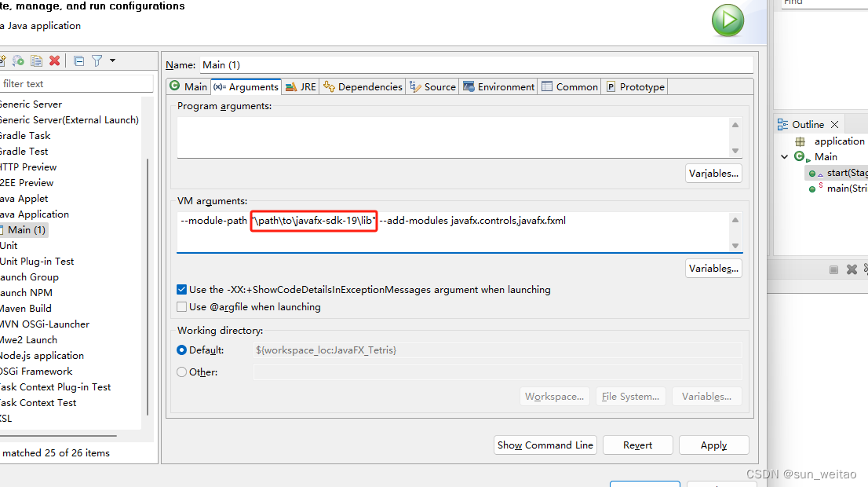Click the Show Command Line button
This screenshot has height=487, width=868.
tap(545, 445)
